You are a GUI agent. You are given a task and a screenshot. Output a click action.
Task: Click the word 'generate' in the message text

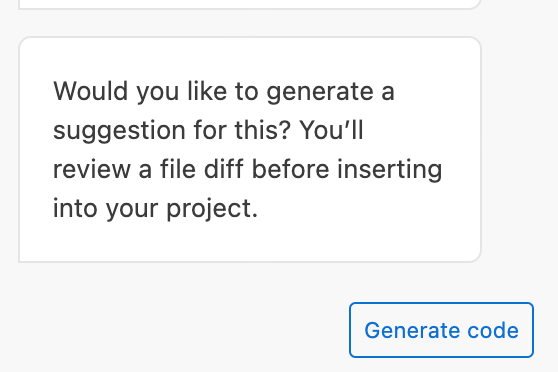[x=320, y=93]
